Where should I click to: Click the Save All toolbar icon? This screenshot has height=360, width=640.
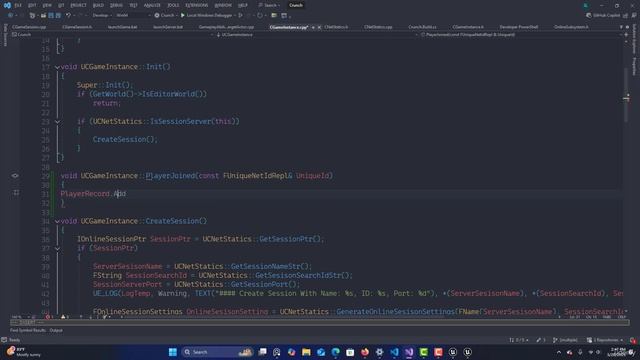point(58,15)
